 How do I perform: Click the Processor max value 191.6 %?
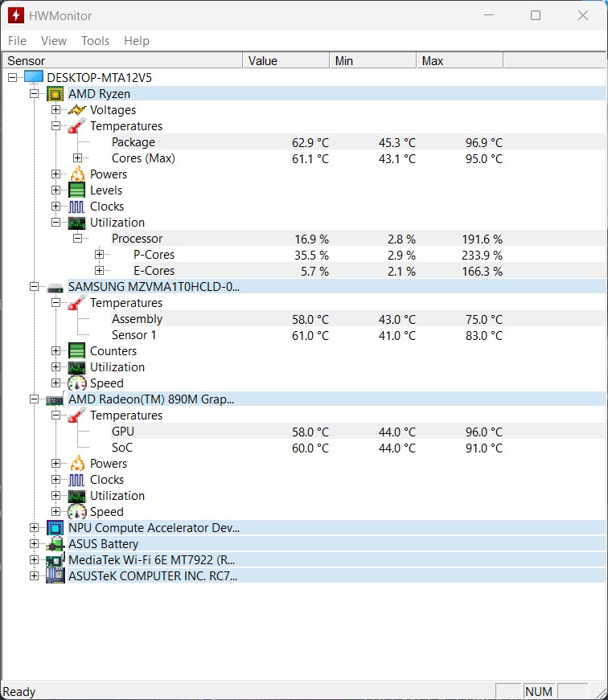pyautogui.click(x=482, y=239)
